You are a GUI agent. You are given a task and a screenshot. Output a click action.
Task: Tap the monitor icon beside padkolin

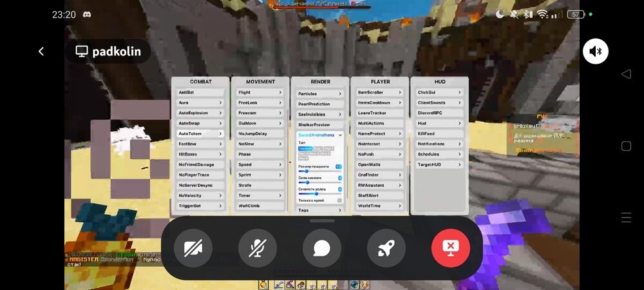tap(82, 52)
